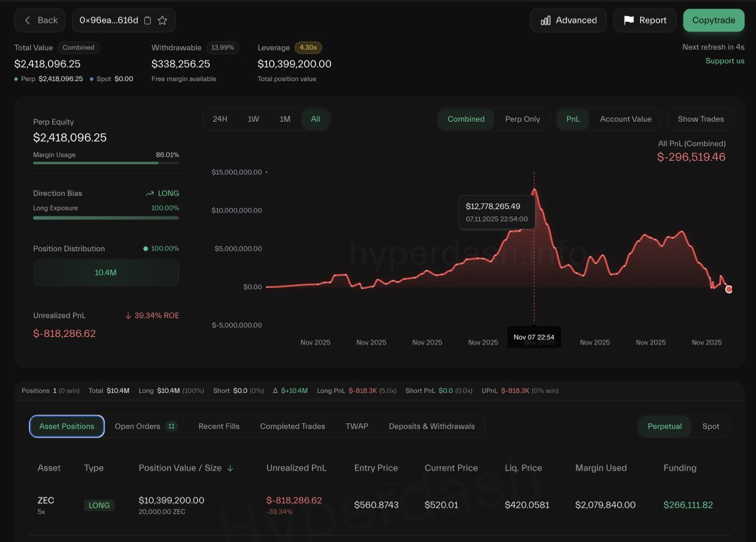Star this wallet as a favorite
756x542 pixels.
coord(162,20)
